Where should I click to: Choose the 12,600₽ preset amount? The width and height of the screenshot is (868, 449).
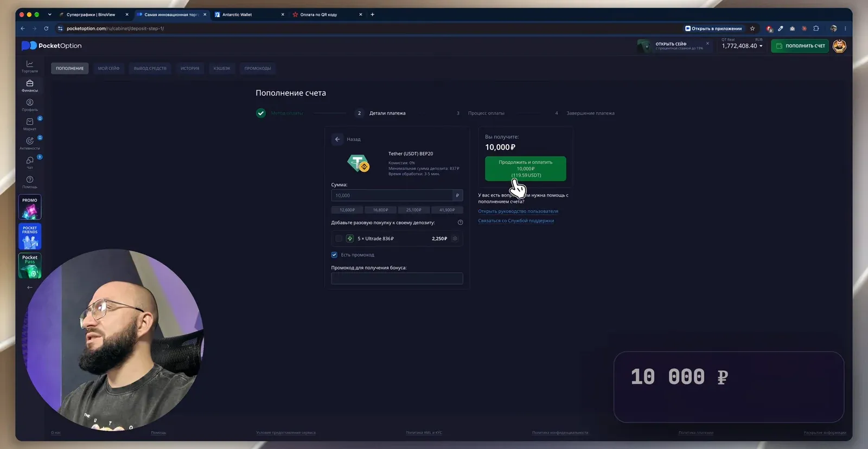[347, 210]
